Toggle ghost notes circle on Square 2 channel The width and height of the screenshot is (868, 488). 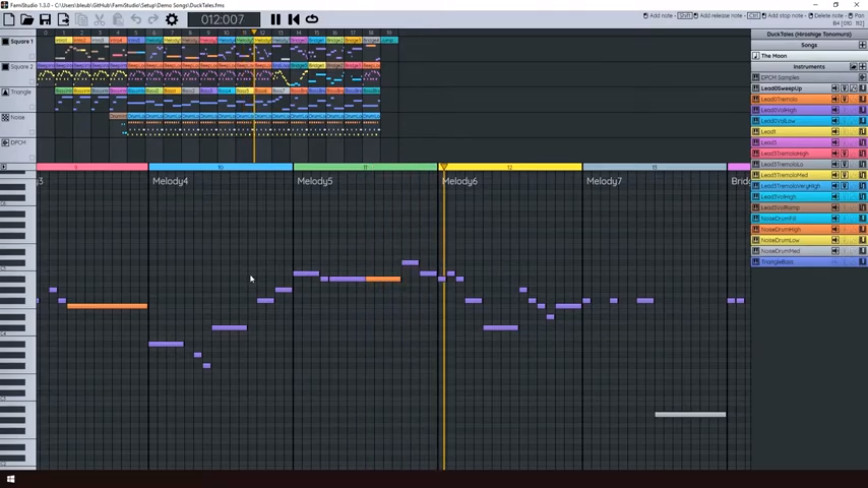32,82
